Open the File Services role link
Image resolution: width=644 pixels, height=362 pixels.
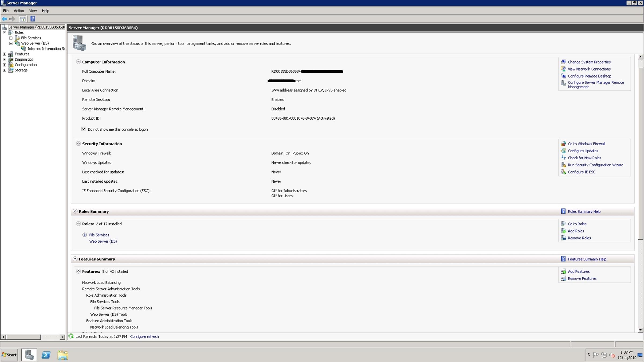(99, 235)
